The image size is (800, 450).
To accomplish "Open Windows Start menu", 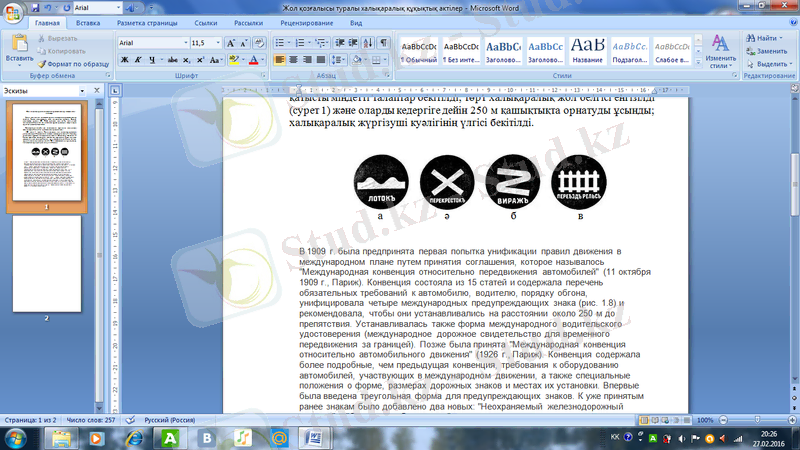I will click(x=15, y=438).
